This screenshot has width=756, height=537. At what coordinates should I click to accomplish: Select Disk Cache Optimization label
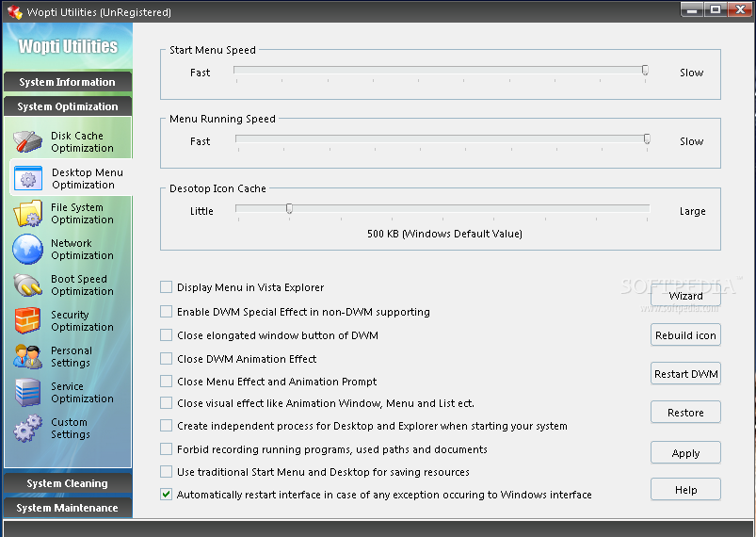click(x=83, y=142)
